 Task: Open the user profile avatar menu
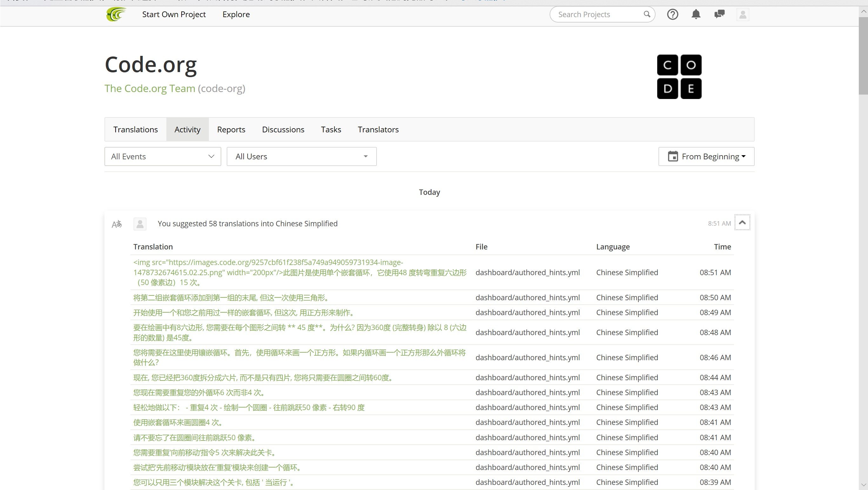[743, 15]
